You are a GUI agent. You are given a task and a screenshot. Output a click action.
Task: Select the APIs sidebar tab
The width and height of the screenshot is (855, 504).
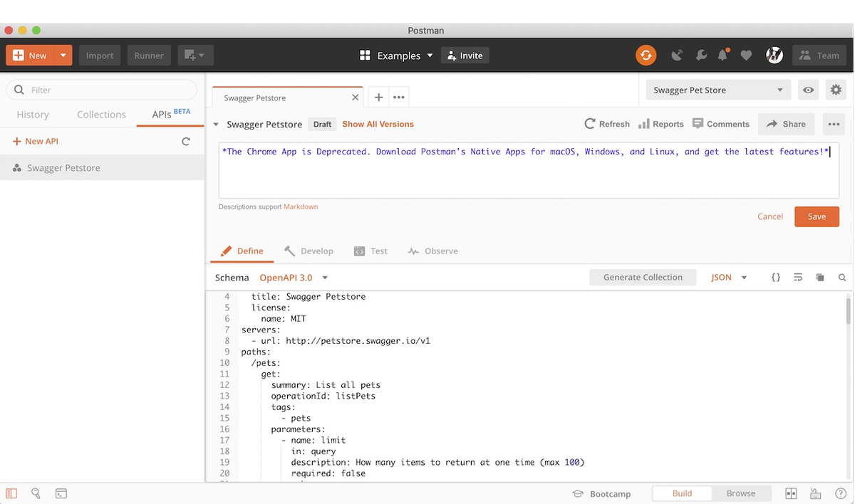coord(171,114)
